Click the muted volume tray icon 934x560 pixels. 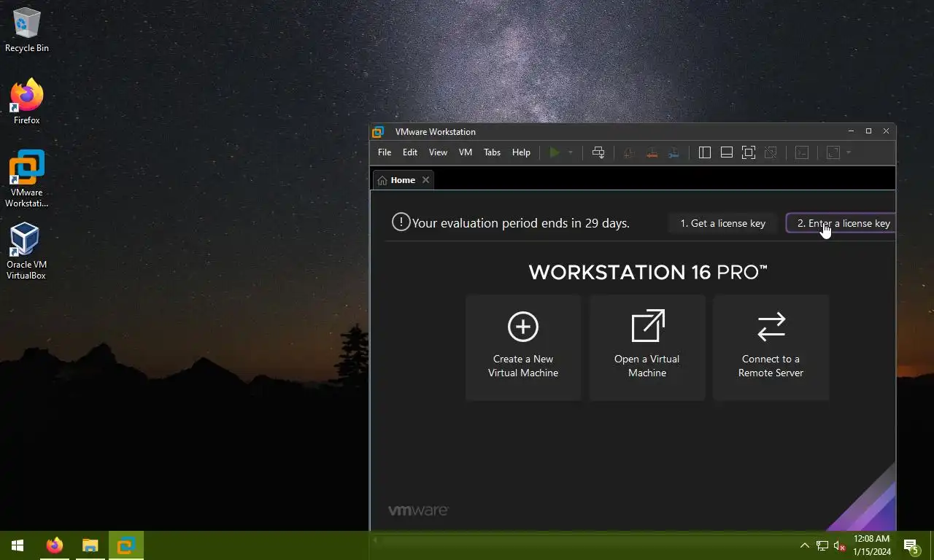(839, 545)
